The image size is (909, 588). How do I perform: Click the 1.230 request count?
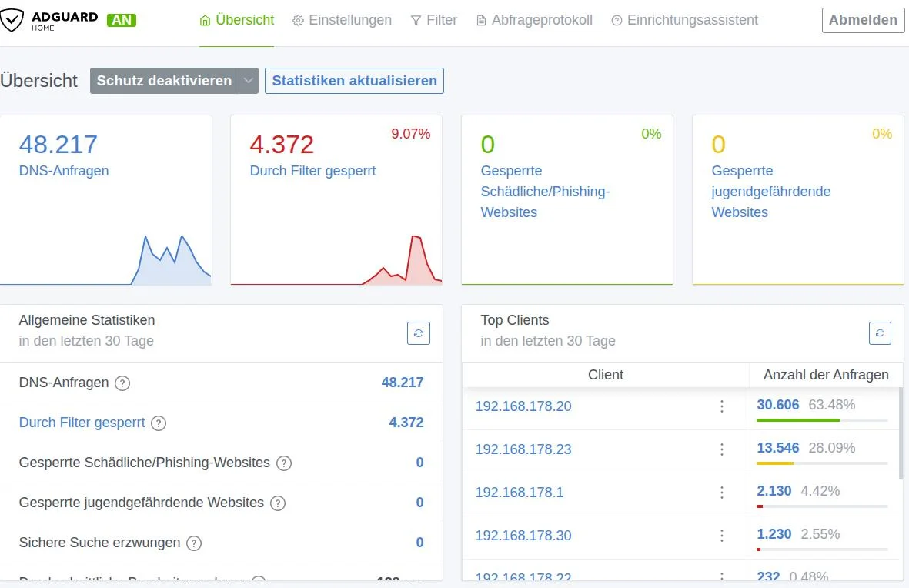[774, 533]
